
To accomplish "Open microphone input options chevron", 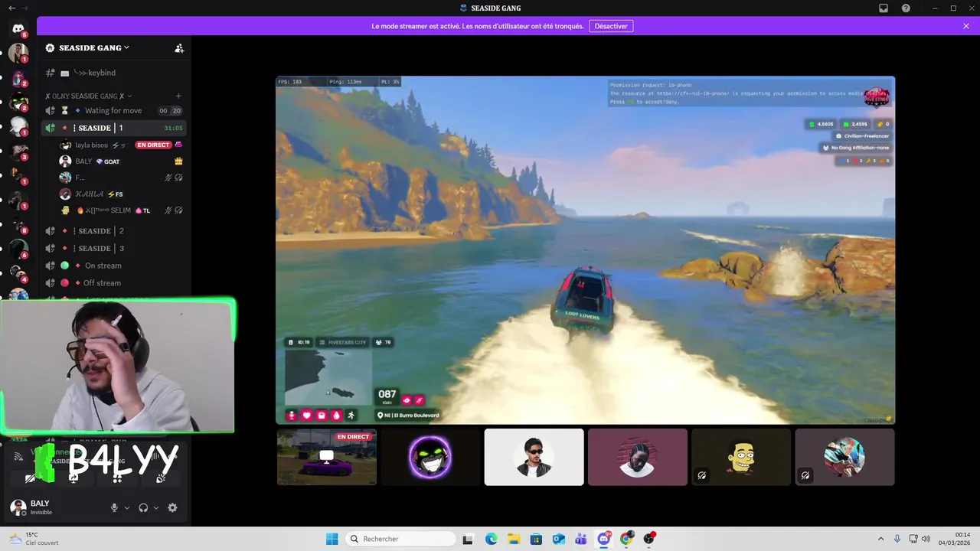I will point(127,507).
